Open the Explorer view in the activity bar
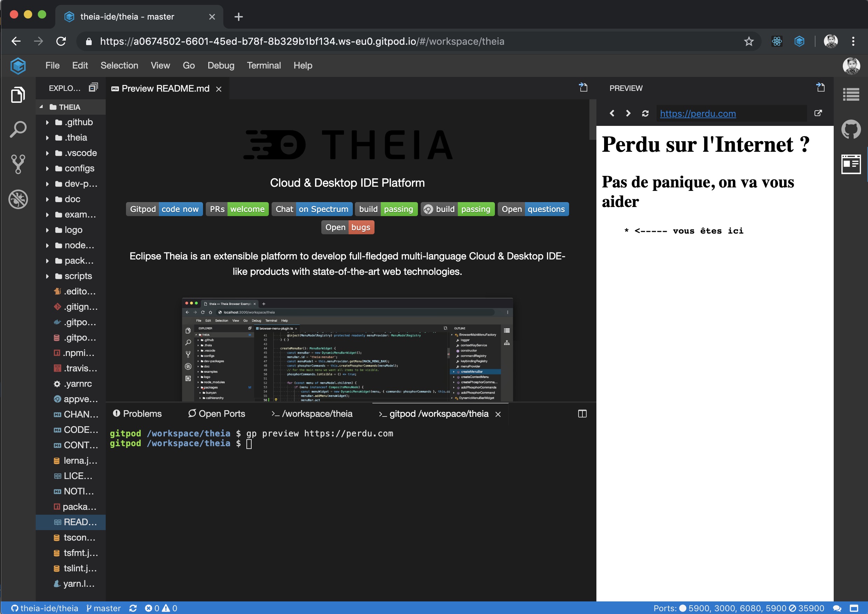This screenshot has width=868, height=614. click(18, 94)
